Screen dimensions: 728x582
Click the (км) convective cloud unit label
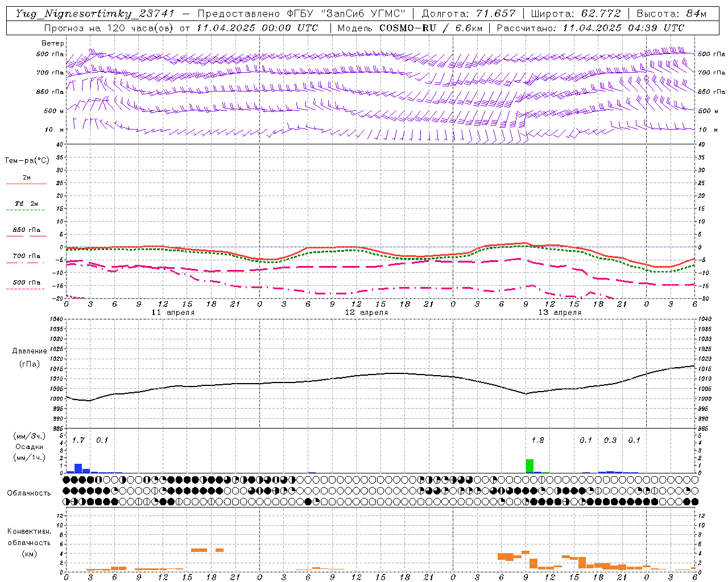point(29,554)
